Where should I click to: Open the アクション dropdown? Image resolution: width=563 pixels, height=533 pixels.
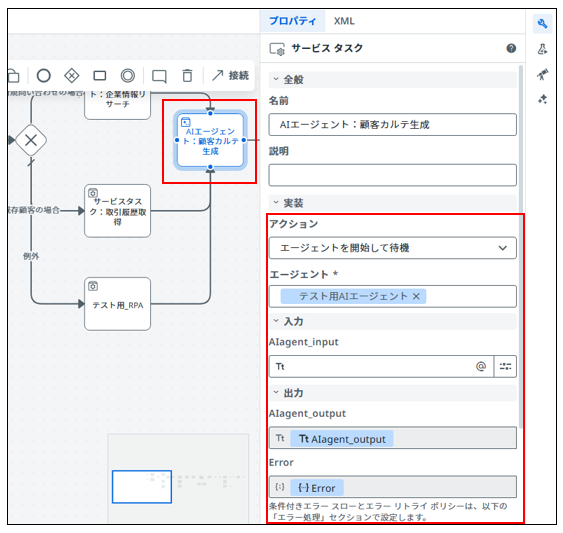(x=392, y=248)
